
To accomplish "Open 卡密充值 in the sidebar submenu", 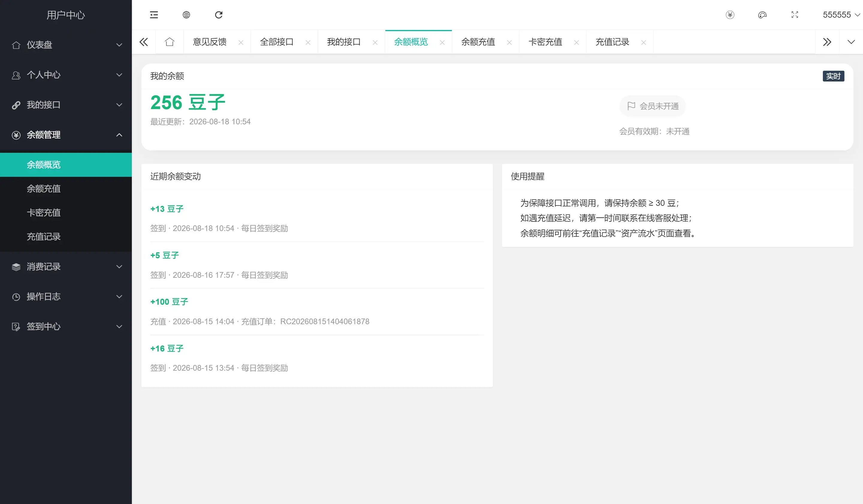I will tap(66, 213).
